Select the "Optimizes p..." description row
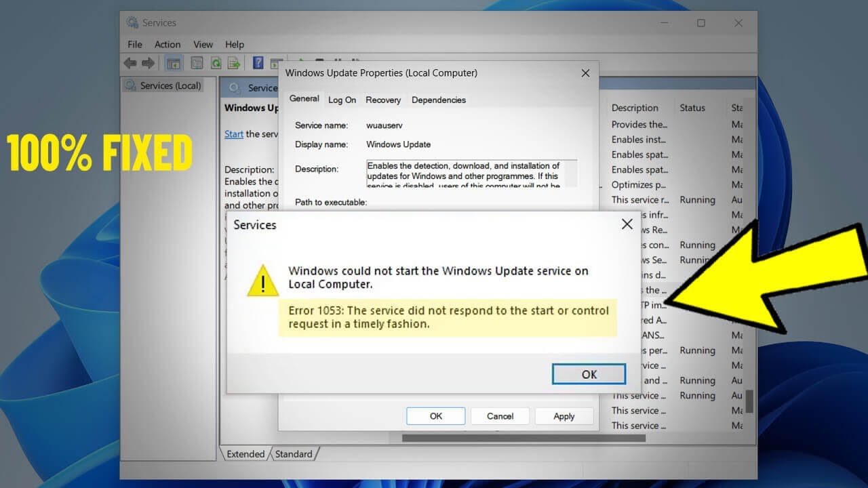This screenshot has height=488, width=868. pyautogui.click(x=637, y=184)
